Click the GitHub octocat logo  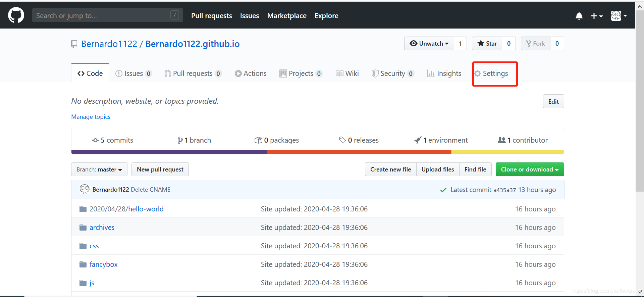click(x=16, y=15)
